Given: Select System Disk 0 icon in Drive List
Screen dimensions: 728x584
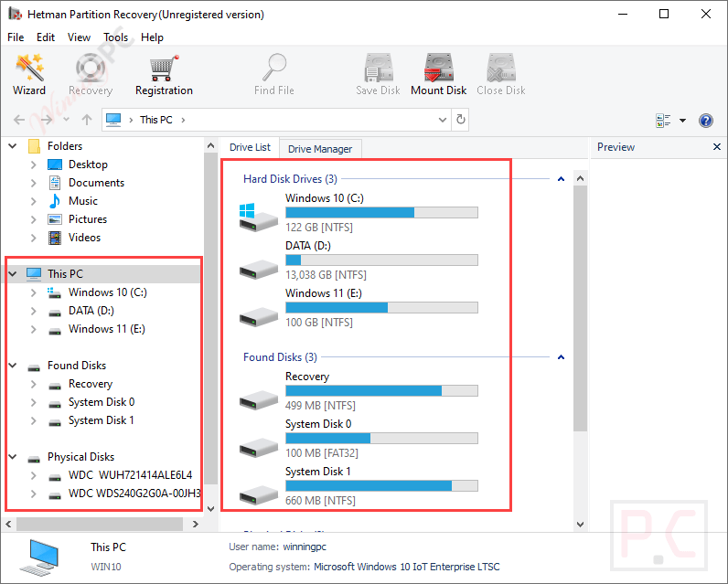Looking at the screenshot, I should point(258,447).
